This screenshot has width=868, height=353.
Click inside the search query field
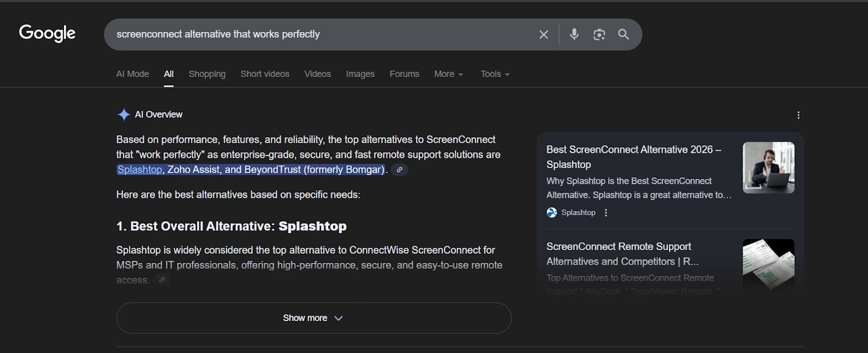(x=320, y=35)
